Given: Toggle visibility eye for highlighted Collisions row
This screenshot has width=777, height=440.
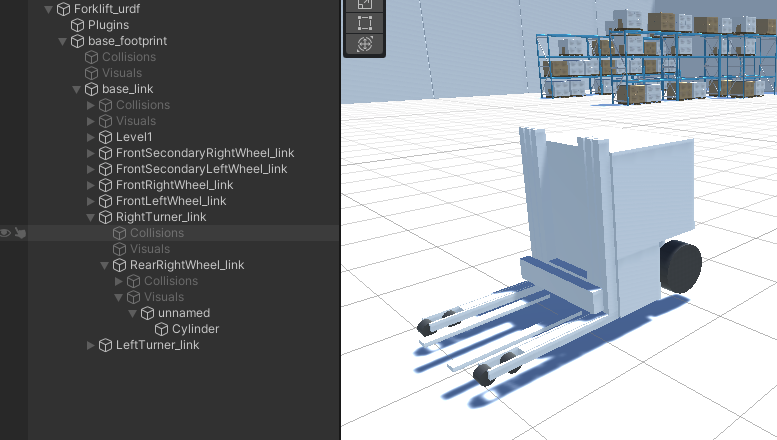Looking at the screenshot, I should 6,233.
